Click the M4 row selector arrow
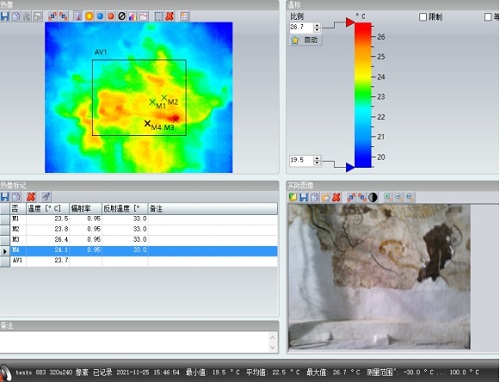 click(x=5, y=251)
